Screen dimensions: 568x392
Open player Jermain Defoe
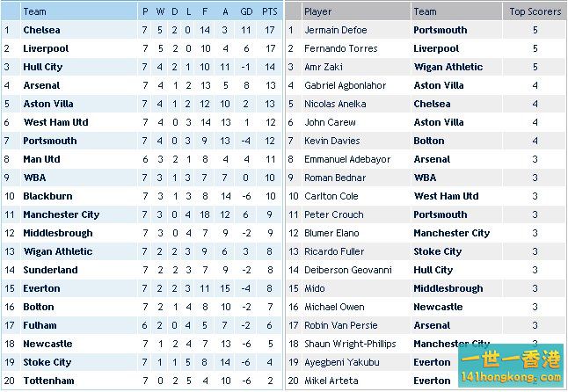(335, 30)
